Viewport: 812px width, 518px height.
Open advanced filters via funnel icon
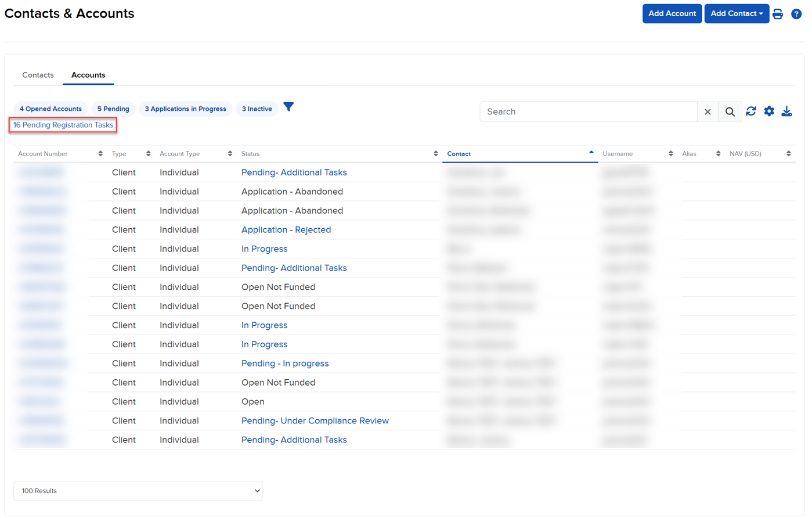(288, 107)
